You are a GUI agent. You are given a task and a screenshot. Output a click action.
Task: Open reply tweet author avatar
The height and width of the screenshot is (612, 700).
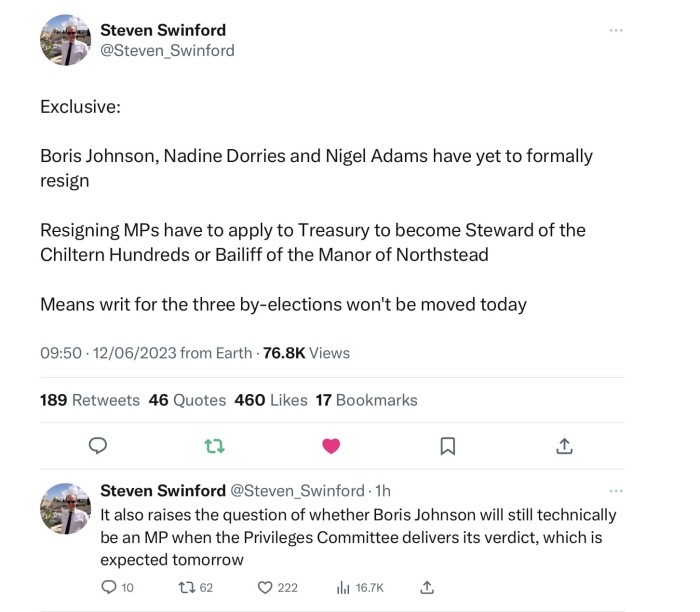click(x=65, y=508)
